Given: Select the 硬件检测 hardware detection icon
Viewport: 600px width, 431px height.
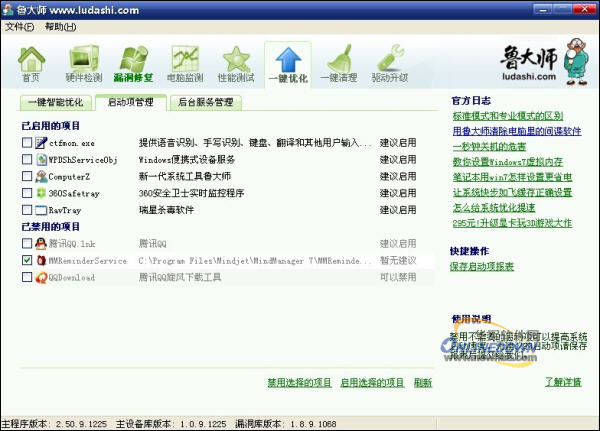Looking at the screenshot, I should pyautogui.click(x=84, y=61).
